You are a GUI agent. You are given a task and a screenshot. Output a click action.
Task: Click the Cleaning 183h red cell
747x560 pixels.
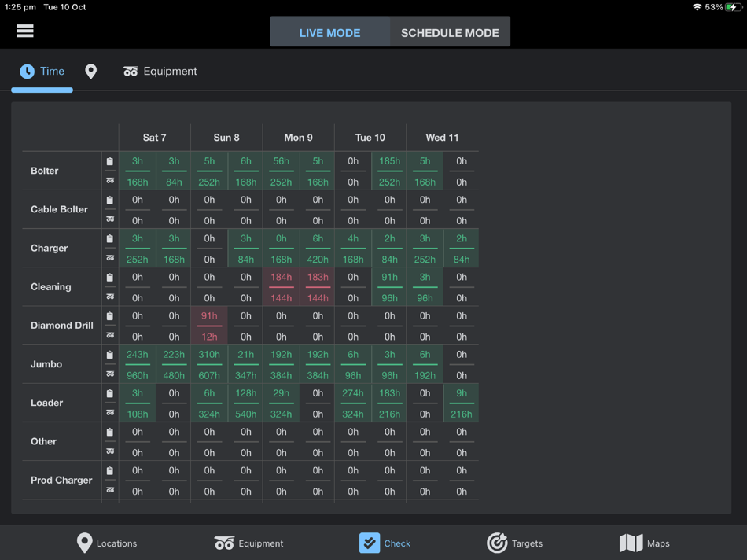pyautogui.click(x=318, y=277)
